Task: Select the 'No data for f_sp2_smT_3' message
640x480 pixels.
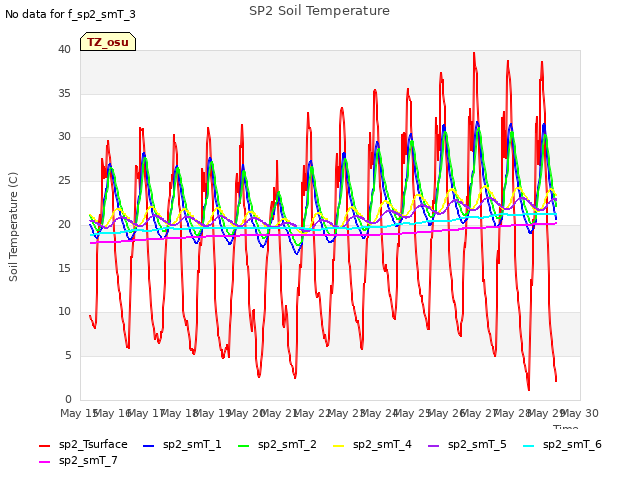Action: click(70, 14)
